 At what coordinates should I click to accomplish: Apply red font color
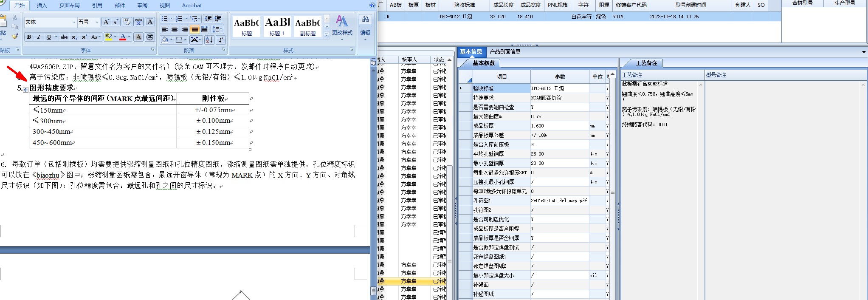pos(123,37)
